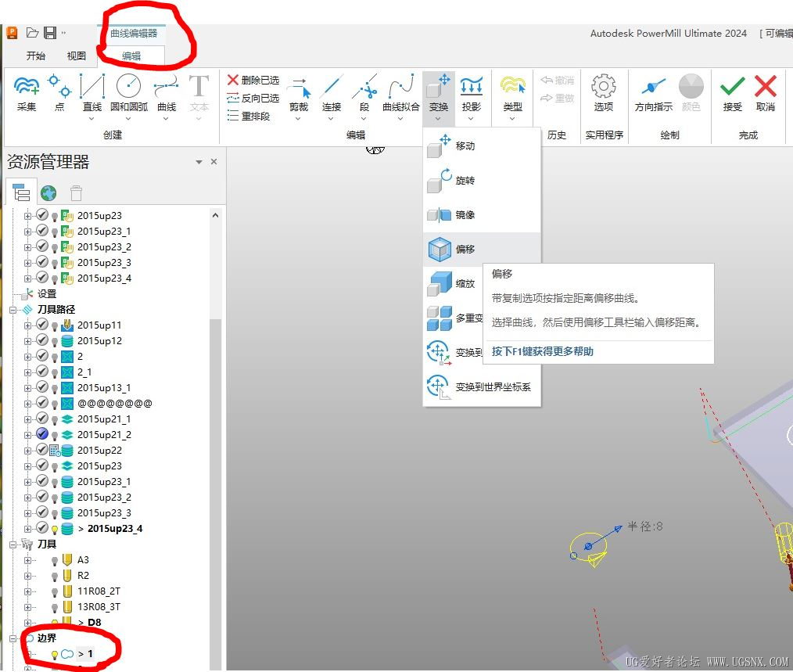Click 反向已选 (Reverse Selected)

[253, 98]
